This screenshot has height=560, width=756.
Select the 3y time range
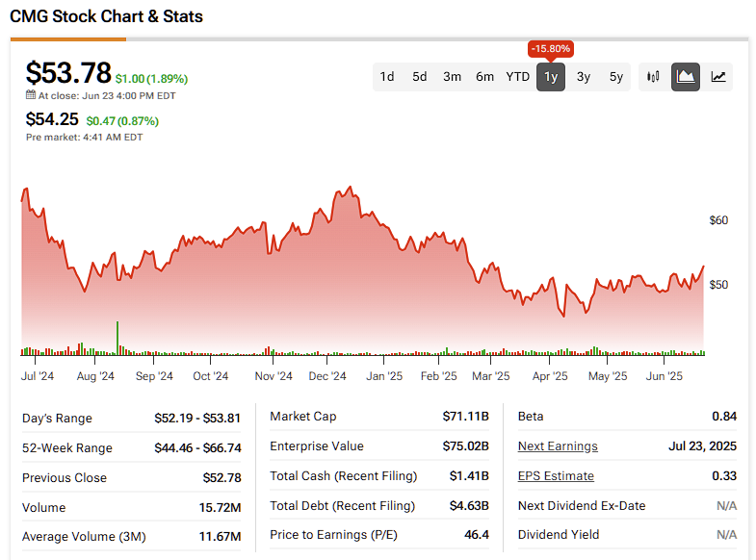coord(584,77)
